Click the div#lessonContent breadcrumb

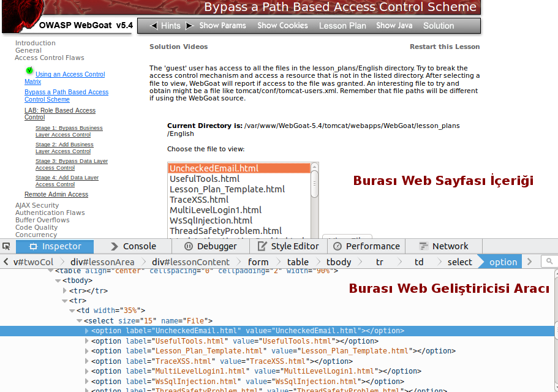click(x=190, y=262)
